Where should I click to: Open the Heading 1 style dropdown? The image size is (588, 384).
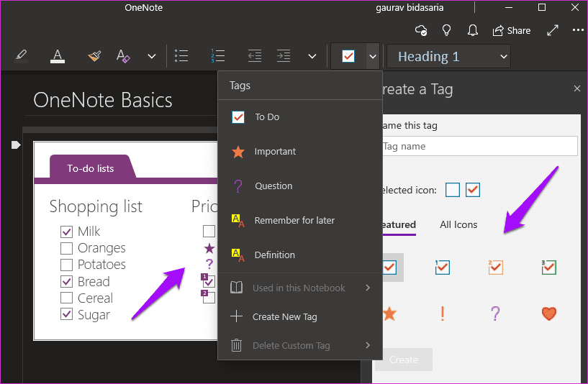coord(448,57)
